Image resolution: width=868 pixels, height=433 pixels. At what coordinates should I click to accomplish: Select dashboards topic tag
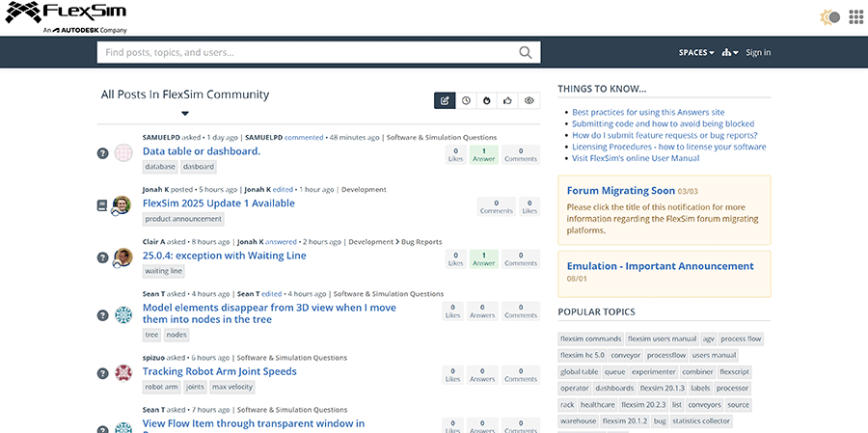tap(614, 388)
